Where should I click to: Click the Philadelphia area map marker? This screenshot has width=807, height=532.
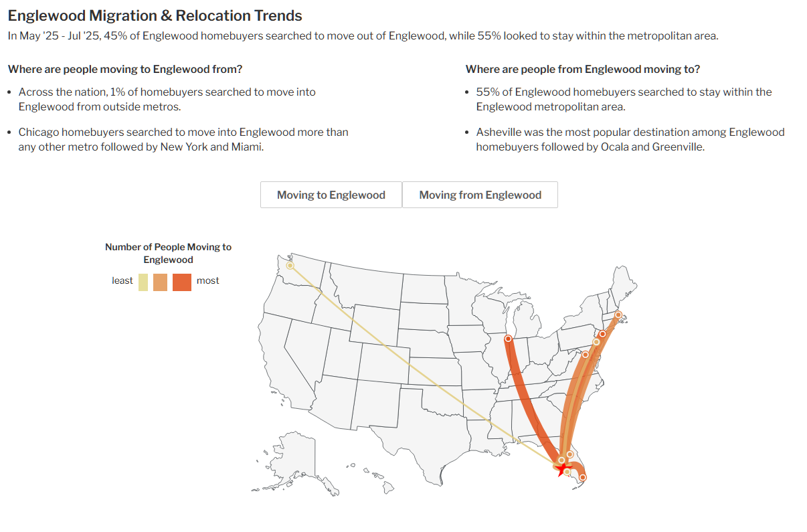[x=596, y=342]
